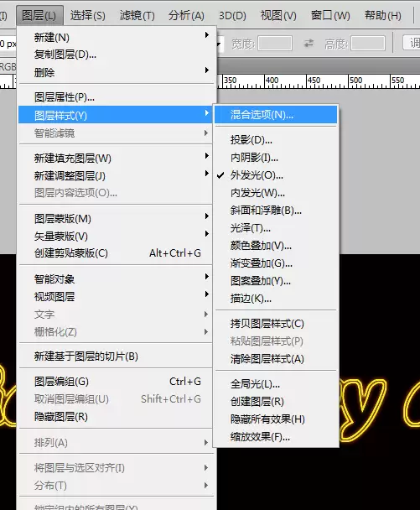Enable 斜面和浮雕(B)... style
Screen dimensions: 420x510
click(x=276, y=211)
